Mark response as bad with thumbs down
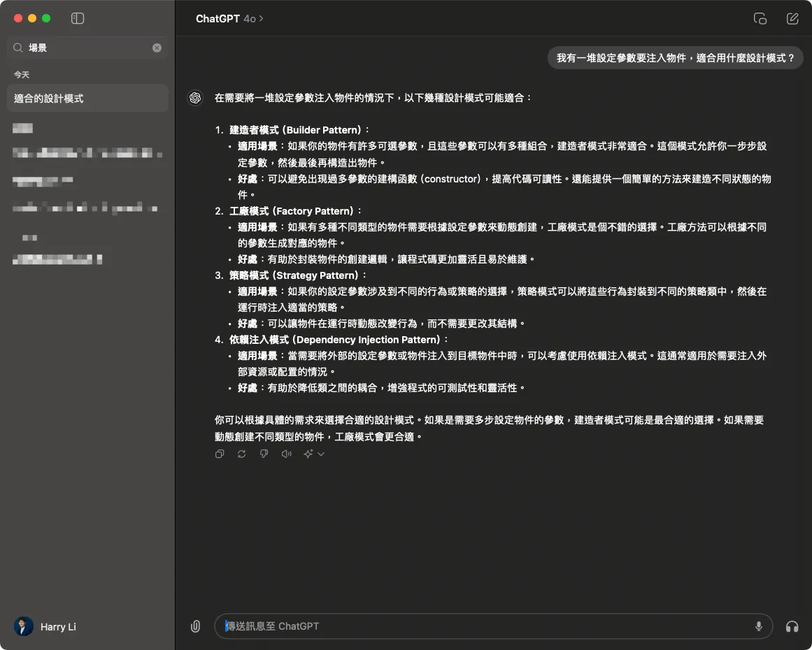The width and height of the screenshot is (812, 650). tap(264, 454)
